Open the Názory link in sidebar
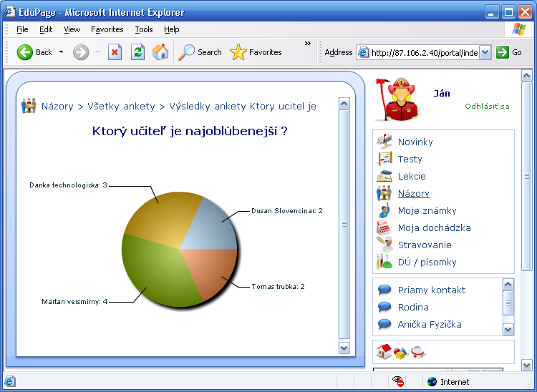Screen dimensions: 537x392 pos(413,193)
